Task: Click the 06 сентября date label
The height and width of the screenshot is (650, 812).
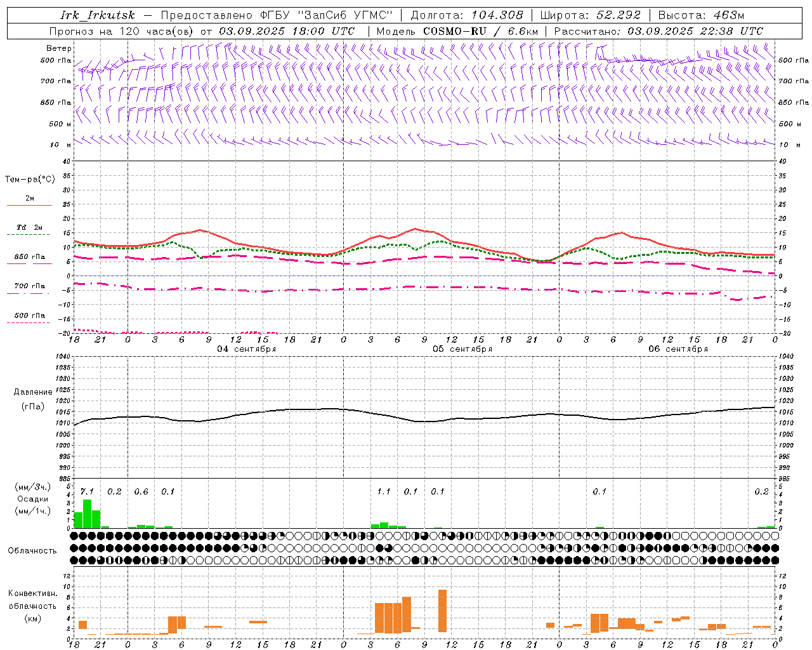Action: click(678, 349)
